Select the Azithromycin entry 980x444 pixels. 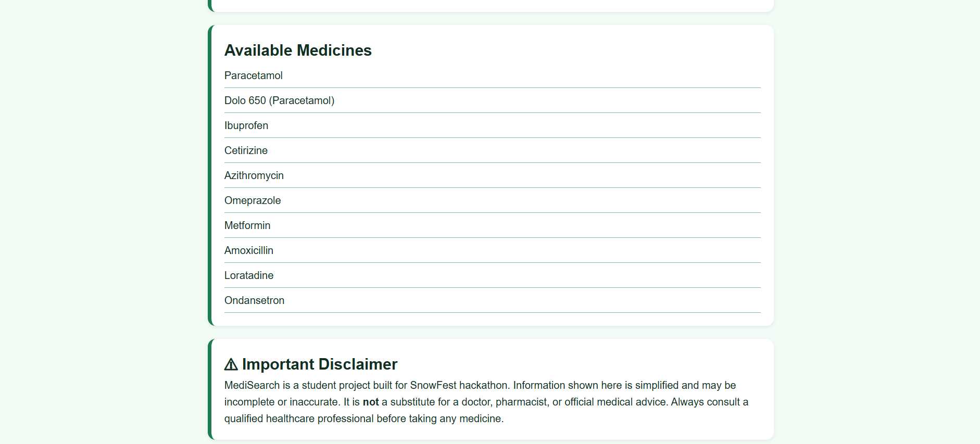coord(254,175)
